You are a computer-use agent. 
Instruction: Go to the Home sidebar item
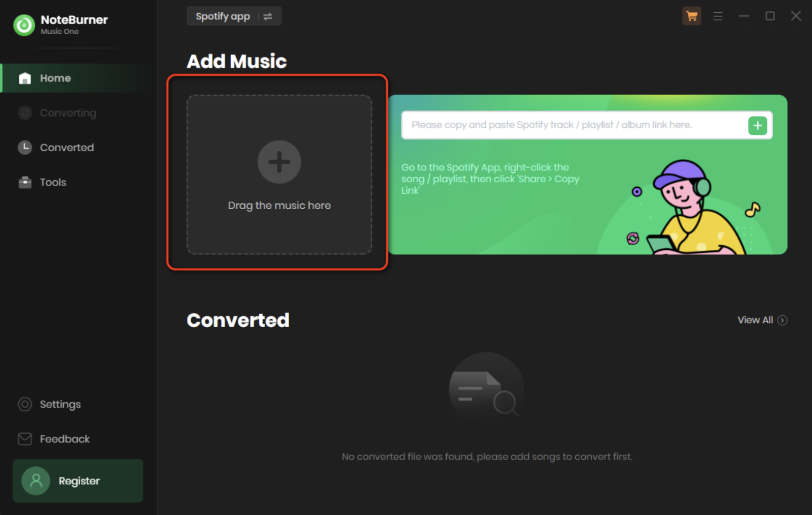coord(78,78)
